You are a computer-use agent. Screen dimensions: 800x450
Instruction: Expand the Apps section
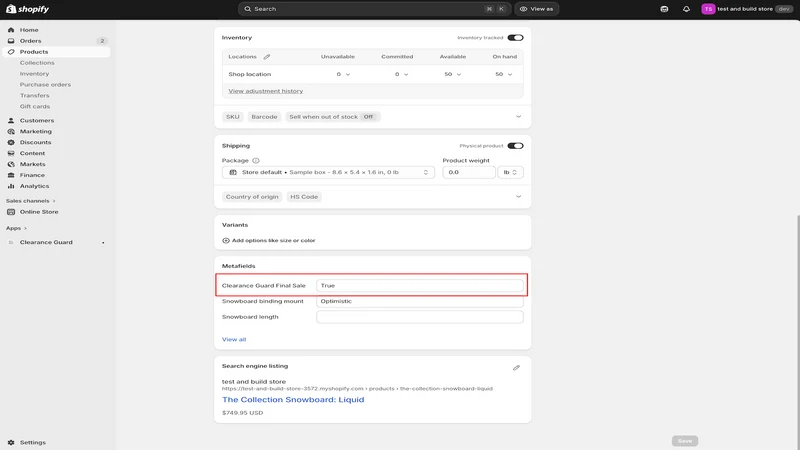[16, 228]
